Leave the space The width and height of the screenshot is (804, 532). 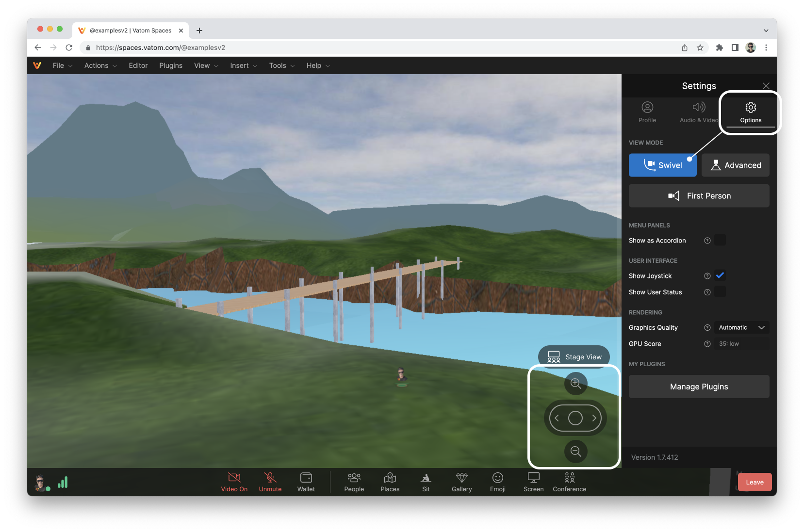click(755, 482)
